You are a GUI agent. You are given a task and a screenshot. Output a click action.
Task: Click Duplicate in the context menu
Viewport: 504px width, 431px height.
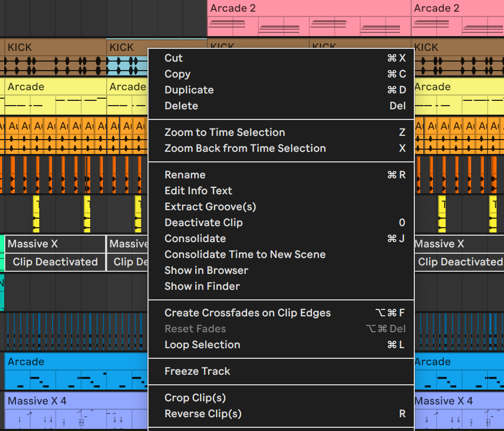coord(281,90)
